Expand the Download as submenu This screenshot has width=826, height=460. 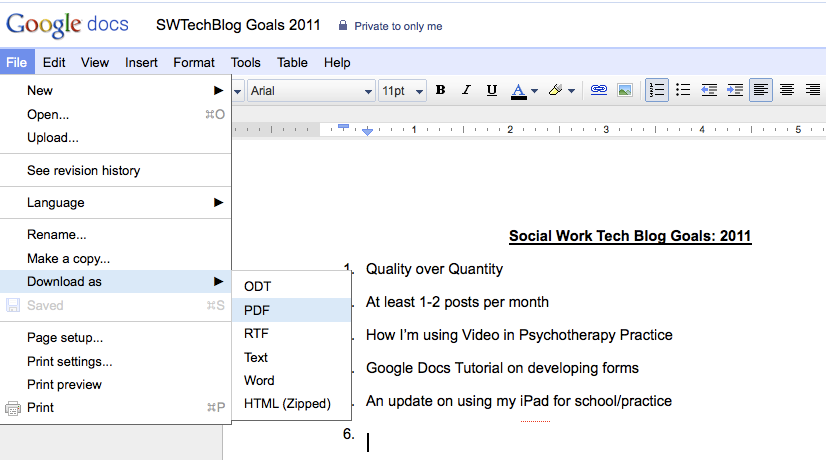click(115, 281)
